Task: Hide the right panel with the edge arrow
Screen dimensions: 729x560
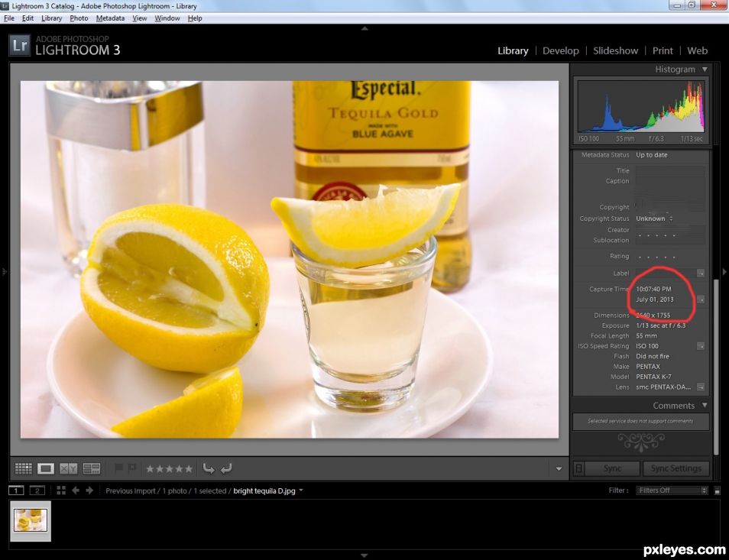Action: (724, 271)
